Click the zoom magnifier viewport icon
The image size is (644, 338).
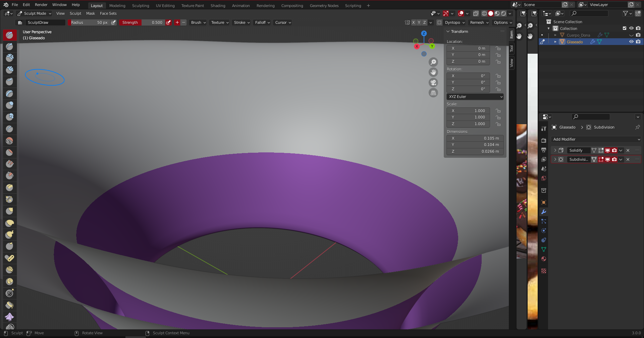coord(433,62)
